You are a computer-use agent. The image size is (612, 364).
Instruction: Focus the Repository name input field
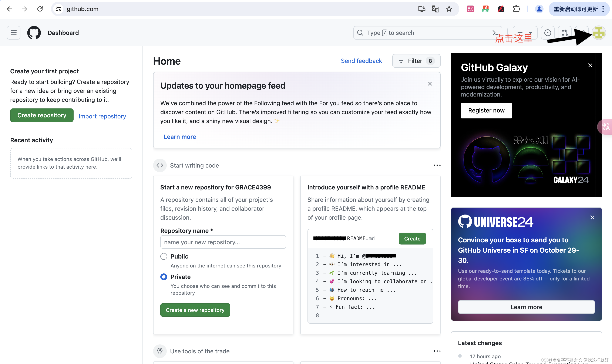[223, 242]
